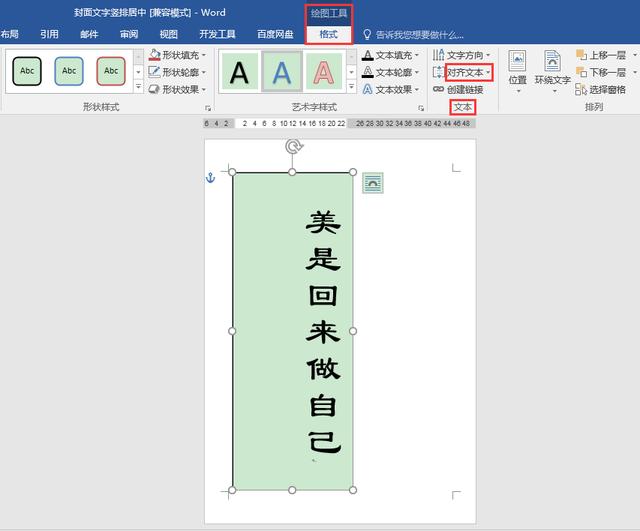Image resolution: width=640 pixels, height=531 pixels.
Task: Click the shape outline pencil icon
Action: pyautogui.click(x=154, y=72)
